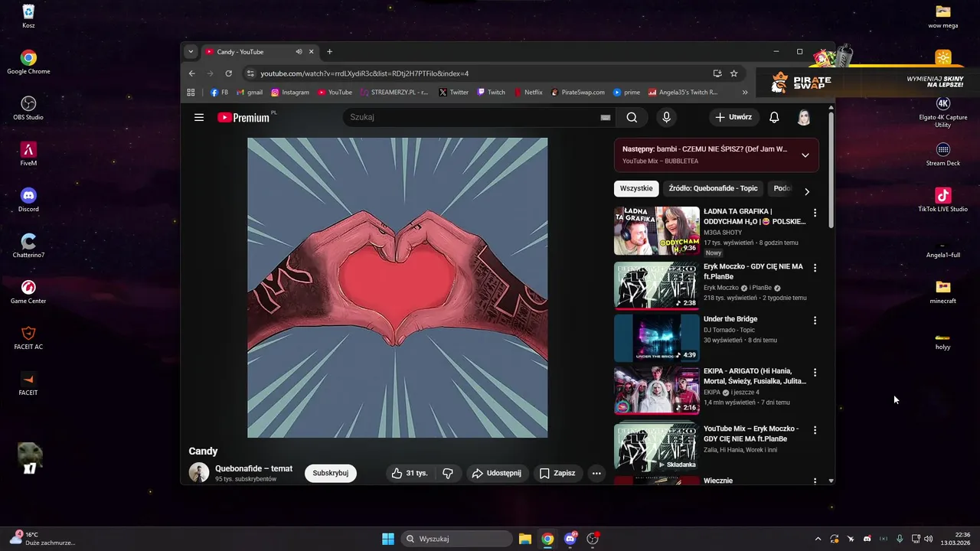Click the Utwórz create button
Viewport: 980px width, 551px height.
[734, 117]
